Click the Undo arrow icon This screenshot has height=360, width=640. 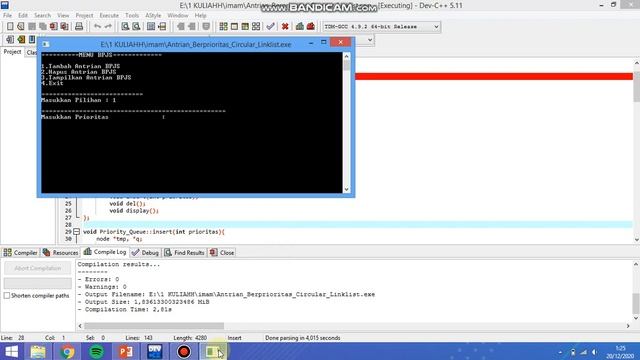tap(97, 27)
